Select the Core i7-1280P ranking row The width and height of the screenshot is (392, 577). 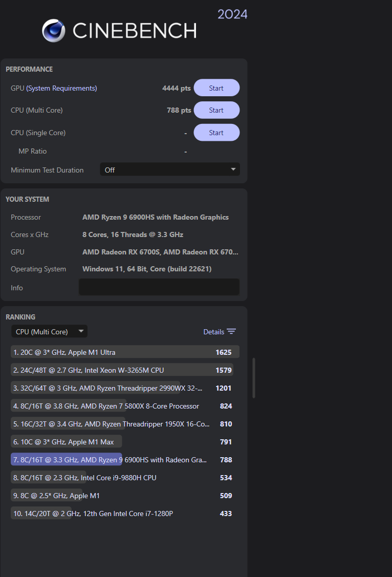point(125,514)
